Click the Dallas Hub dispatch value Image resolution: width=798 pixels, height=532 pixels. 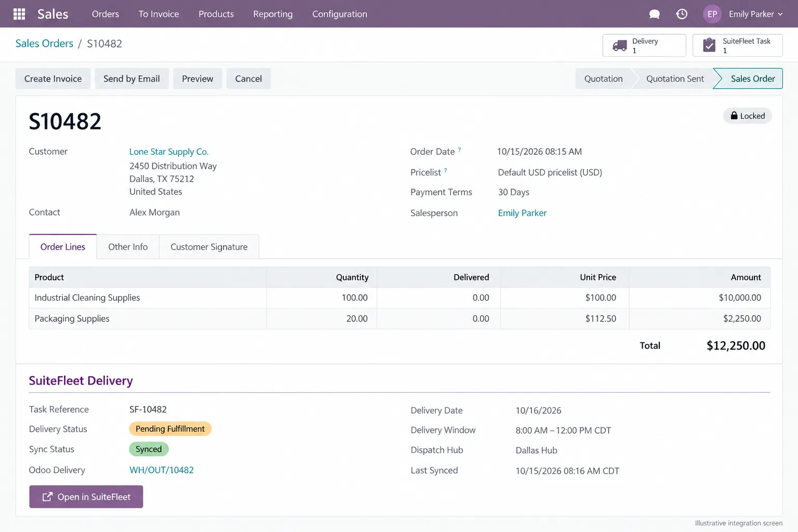[x=536, y=450]
